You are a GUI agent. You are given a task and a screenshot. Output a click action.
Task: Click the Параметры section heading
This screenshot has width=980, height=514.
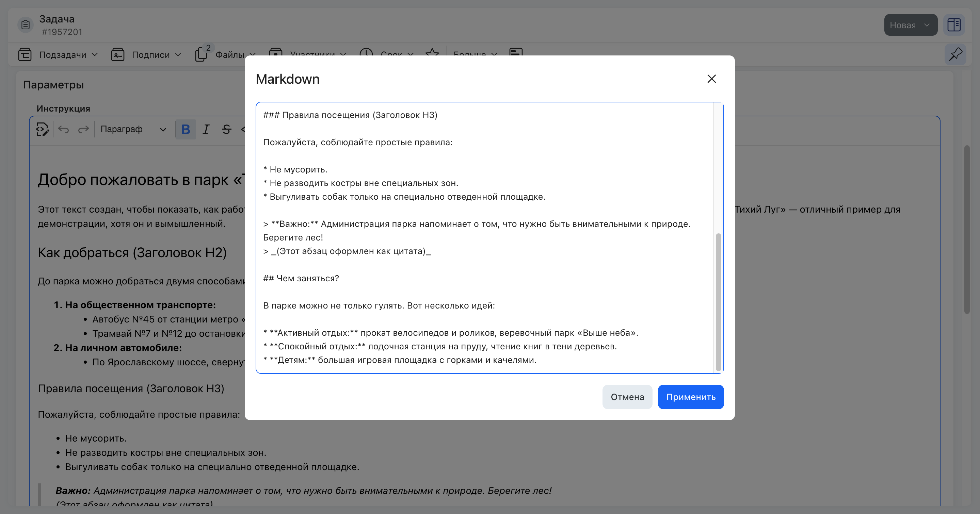(53, 84)
